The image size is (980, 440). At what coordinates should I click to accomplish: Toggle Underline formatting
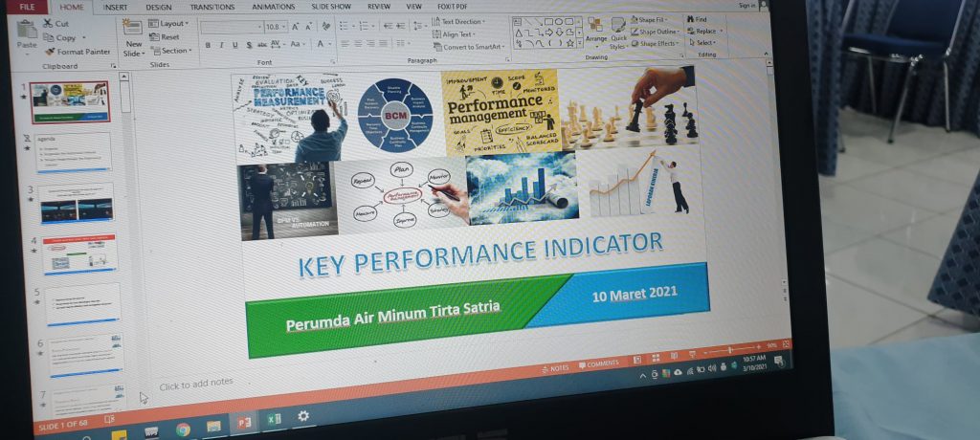pos(235,45)
